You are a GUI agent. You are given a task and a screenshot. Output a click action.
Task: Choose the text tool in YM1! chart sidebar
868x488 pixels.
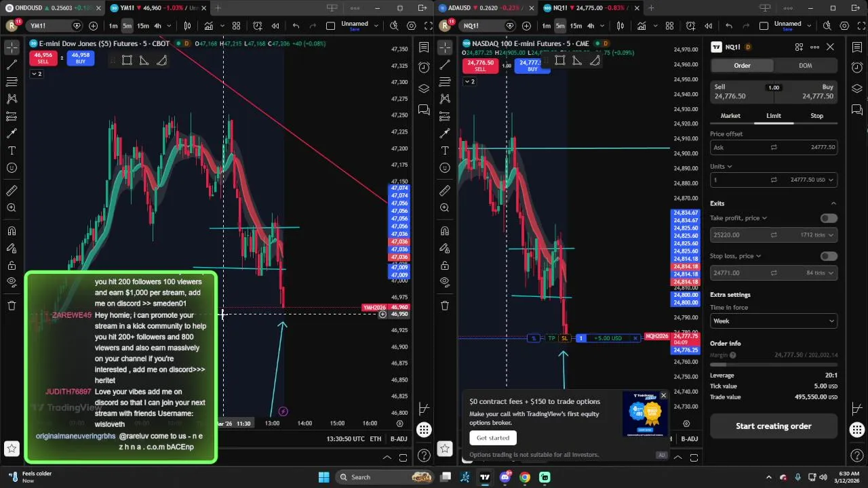coord(12,150)
